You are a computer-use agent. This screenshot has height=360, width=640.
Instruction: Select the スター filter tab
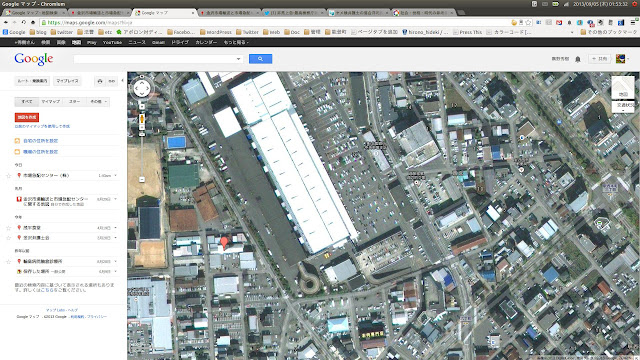[x=74, y=102]
